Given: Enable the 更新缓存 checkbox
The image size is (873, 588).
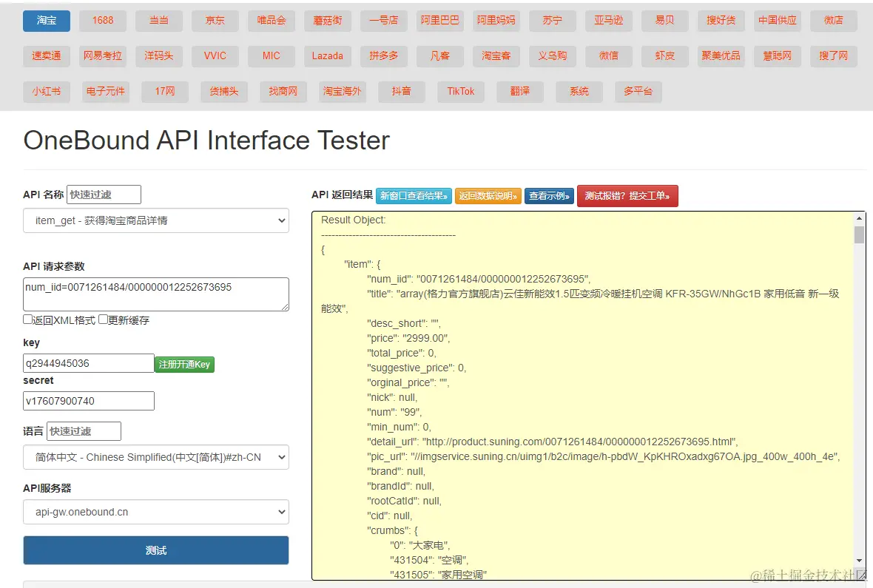Looking at the screenshot, I should coord(103,320).
